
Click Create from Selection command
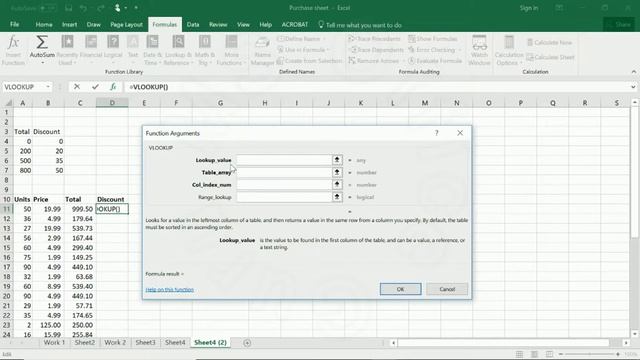(x=309, y=61)
